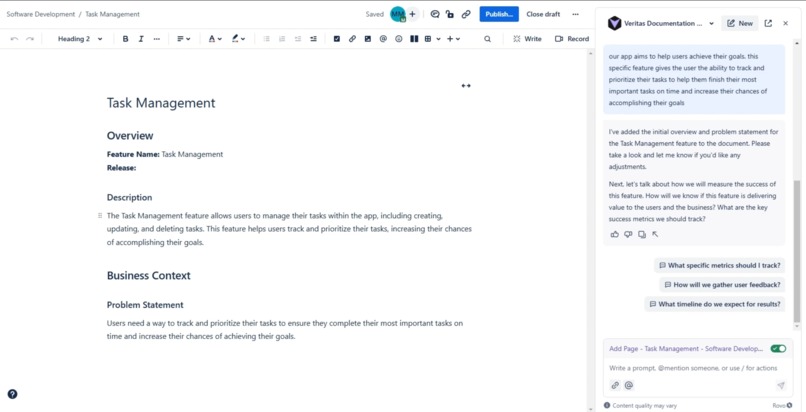Select 'How will we gather user feedback?' suggestion

(x=722, y=285)
